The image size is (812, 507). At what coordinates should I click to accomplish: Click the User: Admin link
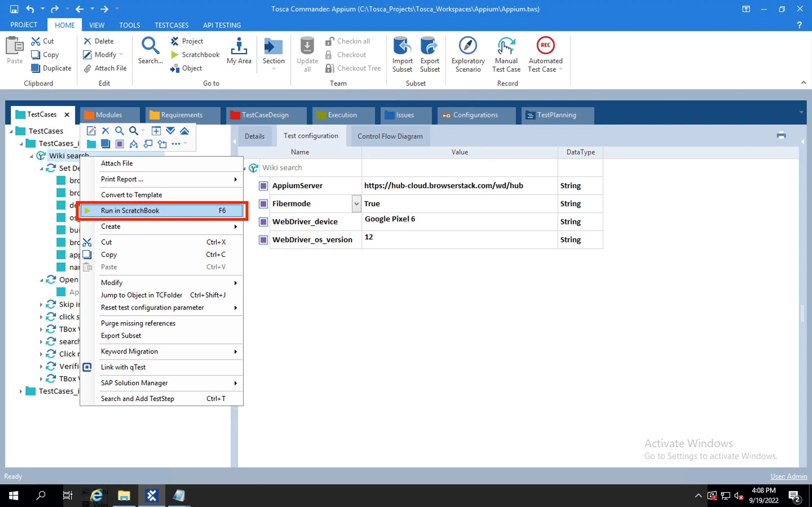pos(789,476)
